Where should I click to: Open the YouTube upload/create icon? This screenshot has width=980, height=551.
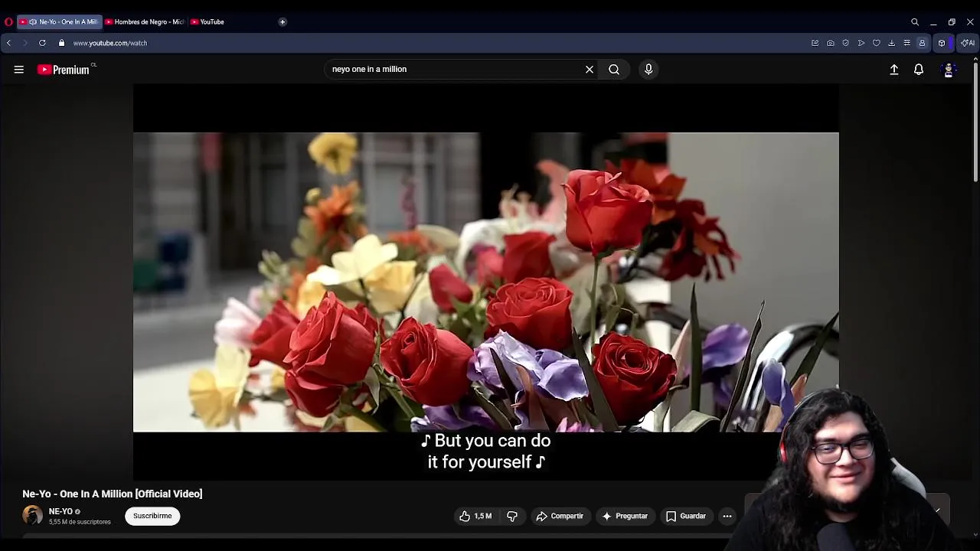(894, 70)
